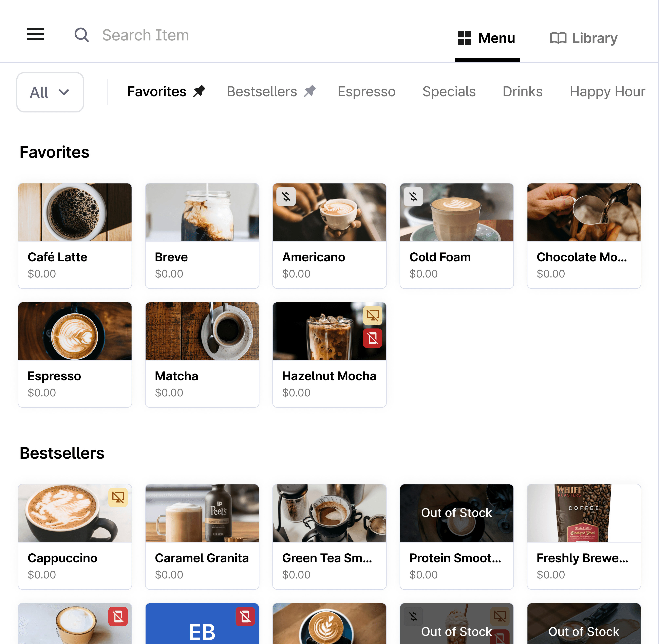
Task: Open the All filter dropdown
Action: click(x=50, y=92)
